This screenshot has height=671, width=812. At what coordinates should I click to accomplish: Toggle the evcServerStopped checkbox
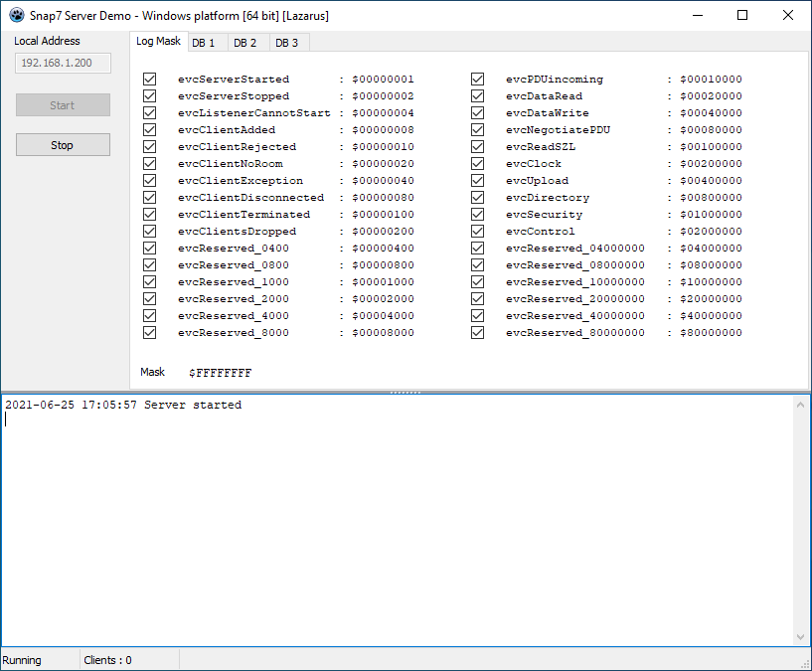pos(150,95)
